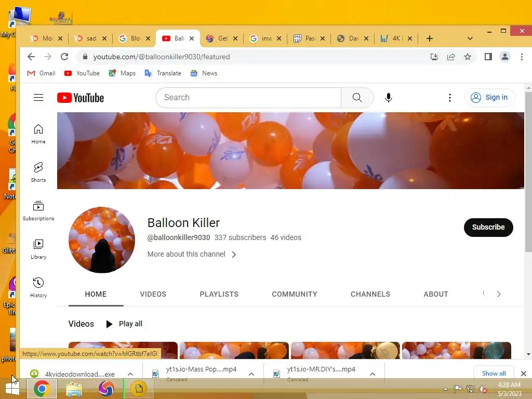Switch to the 4K browser tab

pyautogui.click(x=395, y=38)
